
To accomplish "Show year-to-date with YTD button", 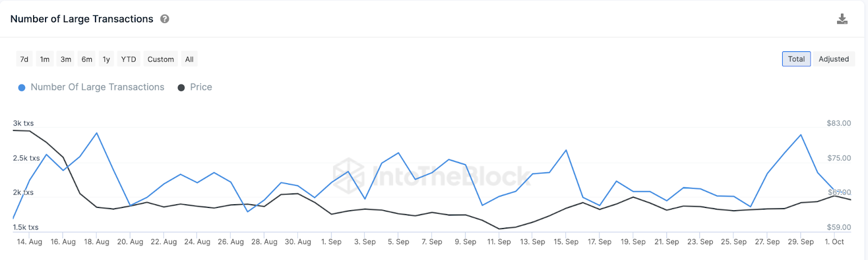I will (x=129, y=59).
